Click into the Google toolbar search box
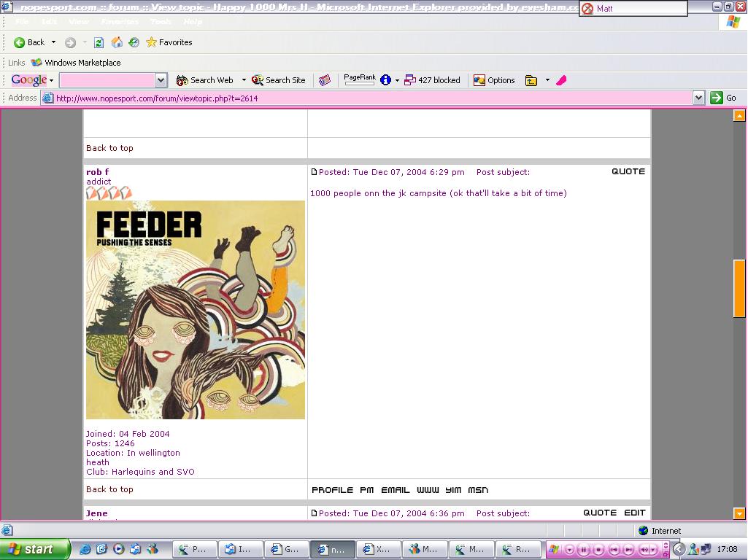This screenshot has height=560, width=748. pyautogui.click(x=108, y=80)
